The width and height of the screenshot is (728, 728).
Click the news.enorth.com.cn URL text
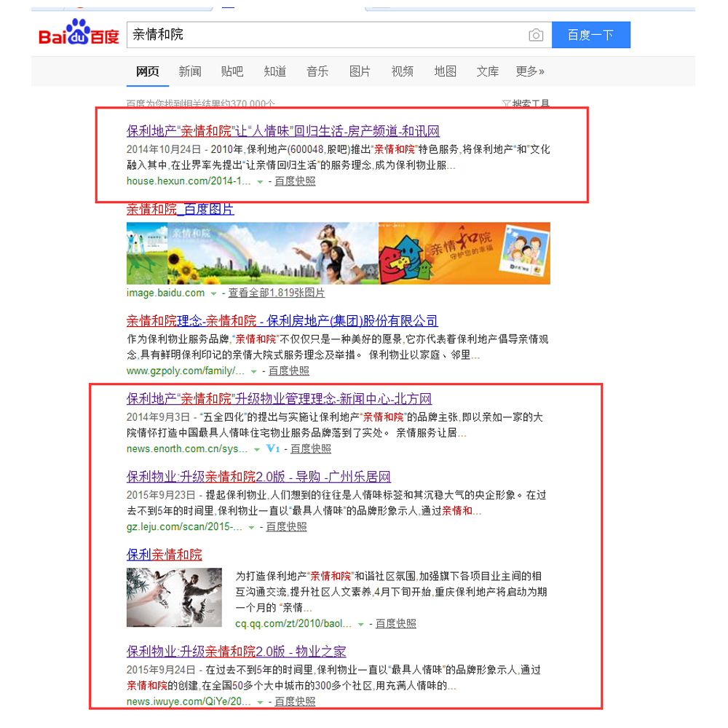coord(187,449)
